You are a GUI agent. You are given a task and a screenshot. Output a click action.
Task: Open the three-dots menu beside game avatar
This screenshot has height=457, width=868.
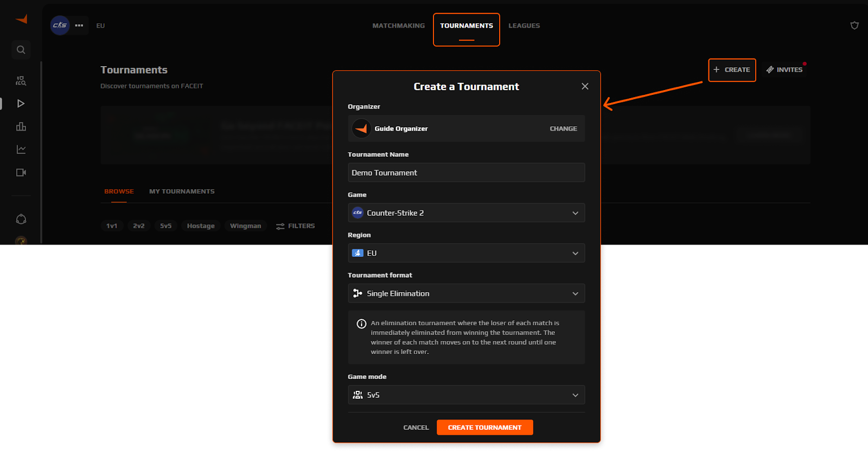pyautogui.click(x=79, y=25)
